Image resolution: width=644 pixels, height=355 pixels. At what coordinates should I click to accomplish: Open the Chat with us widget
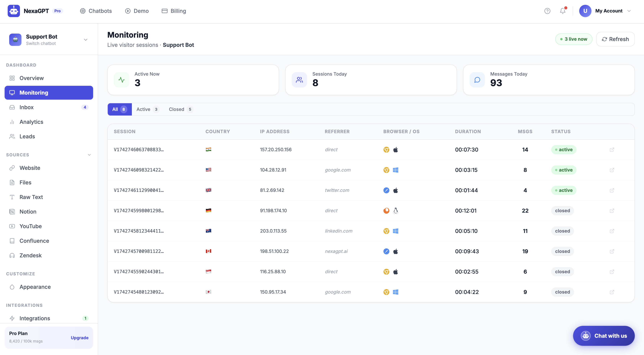(x=604, y=336)
